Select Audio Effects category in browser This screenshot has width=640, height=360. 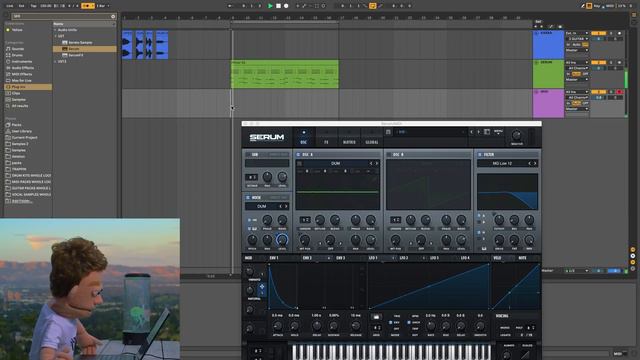(22, 68)
